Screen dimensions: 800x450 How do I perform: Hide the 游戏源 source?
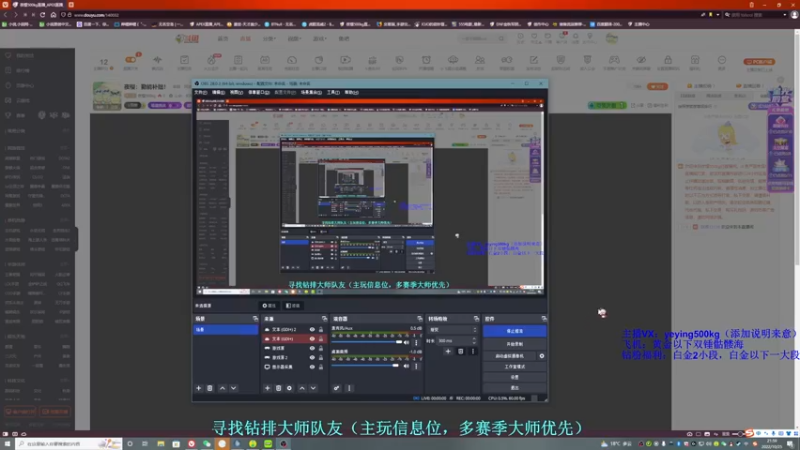[x=312, y=348]
